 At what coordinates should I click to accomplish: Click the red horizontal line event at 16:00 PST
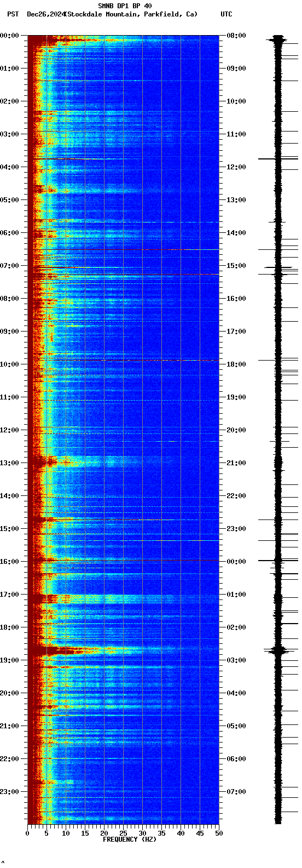tap(123, 560)
